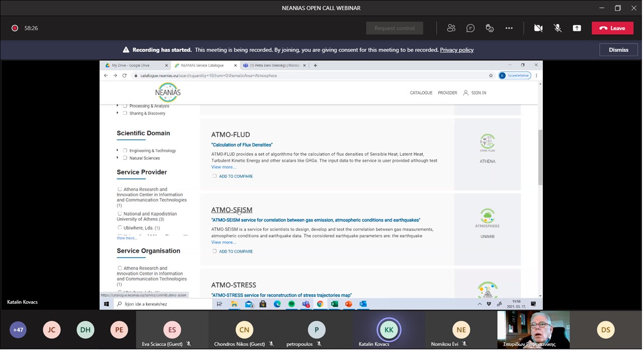The image size is (644, 362).
Task: Open Spotify in shared taskbar
Action: point(291,304)
